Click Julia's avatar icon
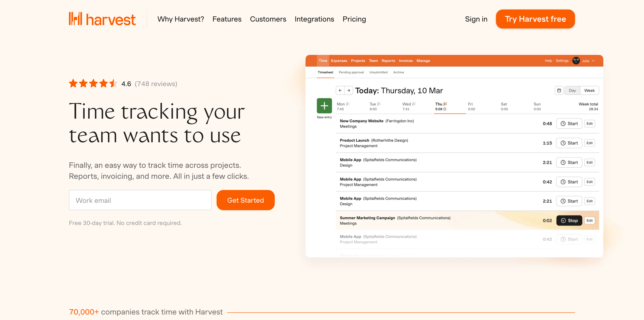 [x=576, y=61]
